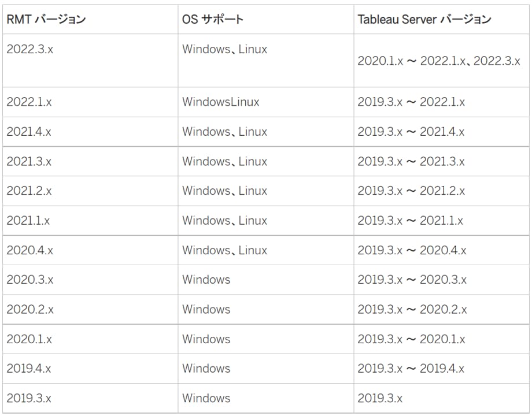Click the OS サポート column header
The width and height of the screenshot is (532, 416).
click(x=266, y=19)
